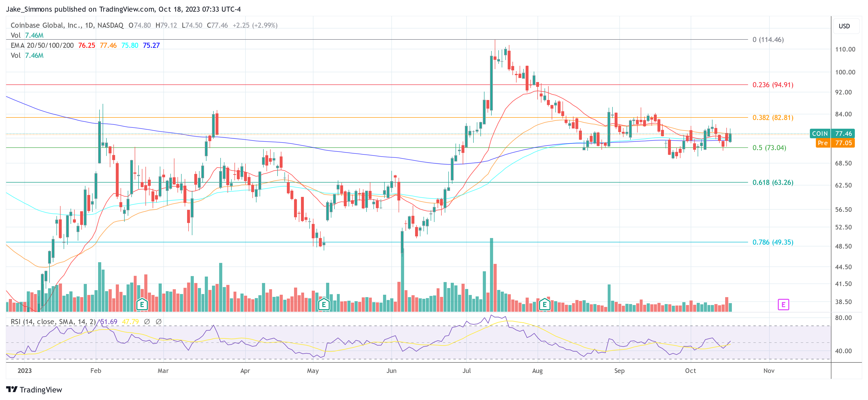Click the EMA 50 value 77.46 in orange

pos(108,45)
